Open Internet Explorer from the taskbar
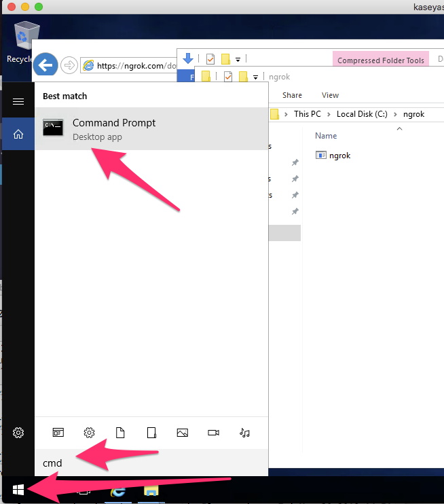Image resolution: width=444 pixels, height=504 pixels. (x=118, y=492)
